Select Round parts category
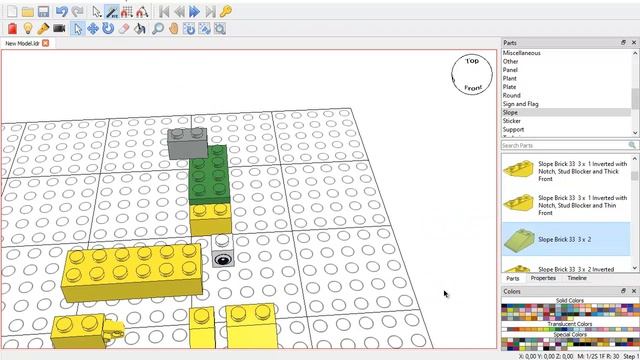640x360 pixels. [x=511, y=96]
